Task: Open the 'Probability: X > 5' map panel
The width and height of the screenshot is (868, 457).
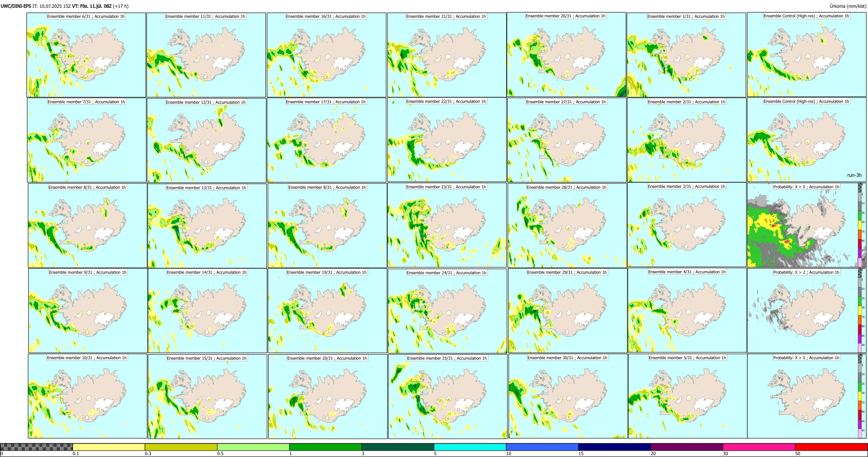Action: click(807, 396)
